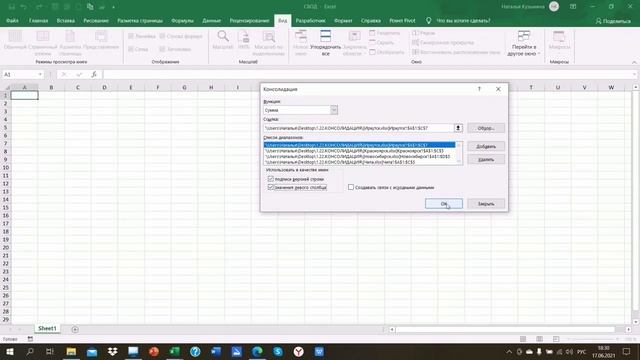Switch to Normal view in status bar
640x360 pixels.
(x=523, y=339)
